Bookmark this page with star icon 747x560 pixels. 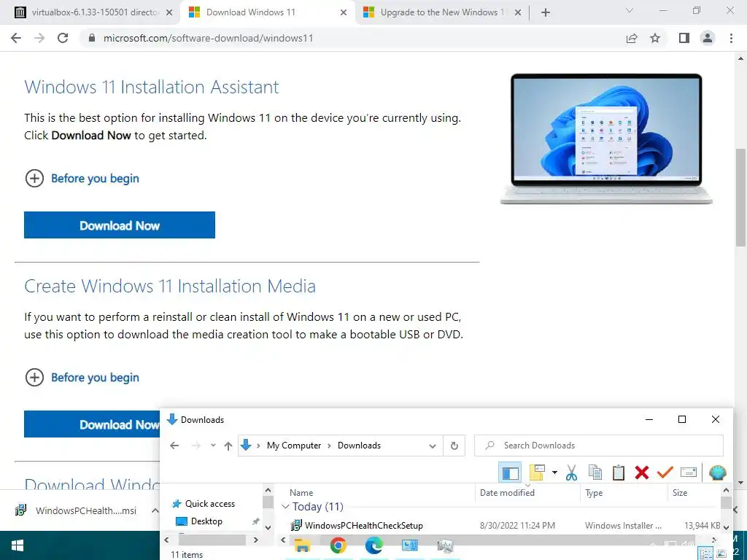655,38
